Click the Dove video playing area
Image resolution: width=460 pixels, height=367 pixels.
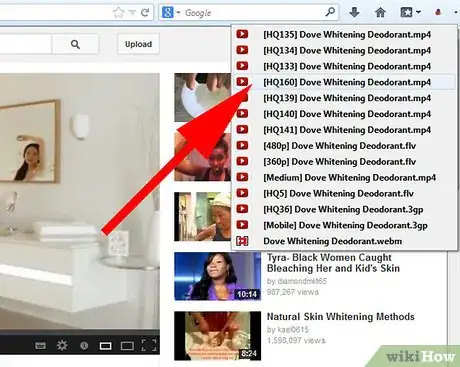[80, 201]
